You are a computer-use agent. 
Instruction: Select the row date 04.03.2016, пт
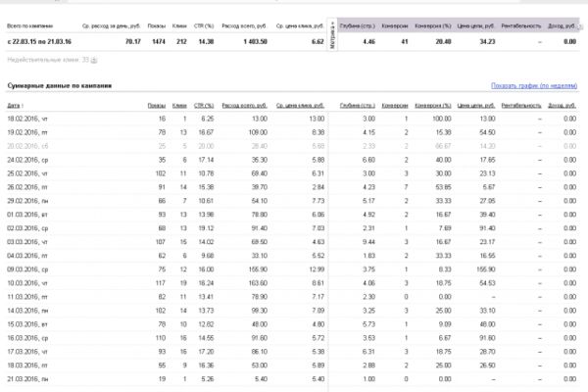click(x=27, y=256)
